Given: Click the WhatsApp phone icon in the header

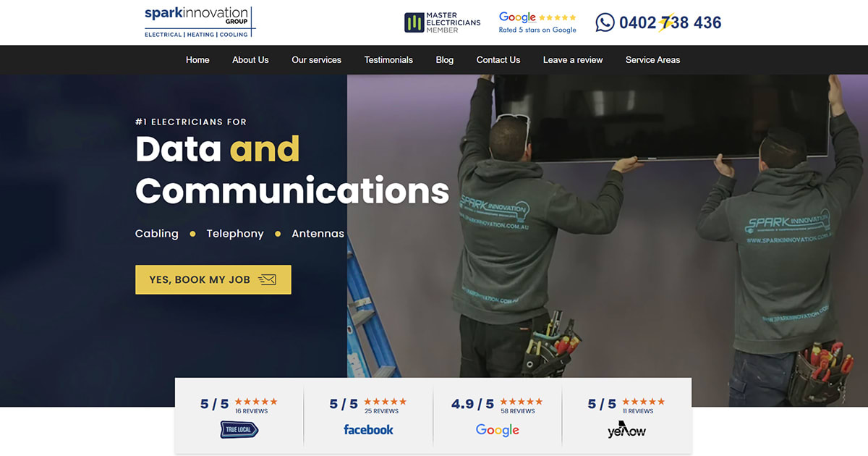Looking at the screenshot, I should tap(605, 22).
